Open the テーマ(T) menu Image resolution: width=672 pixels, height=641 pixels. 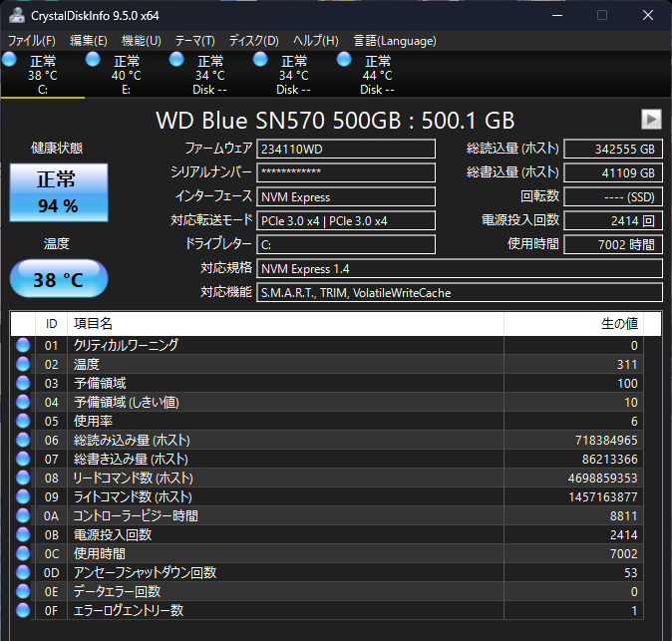click(x=194, y=41)
